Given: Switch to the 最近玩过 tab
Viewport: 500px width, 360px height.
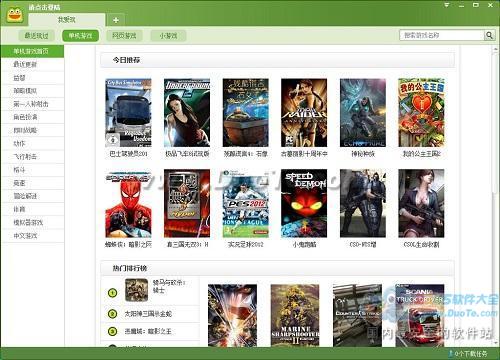Looking at the screenshot, I should [37, 36].
